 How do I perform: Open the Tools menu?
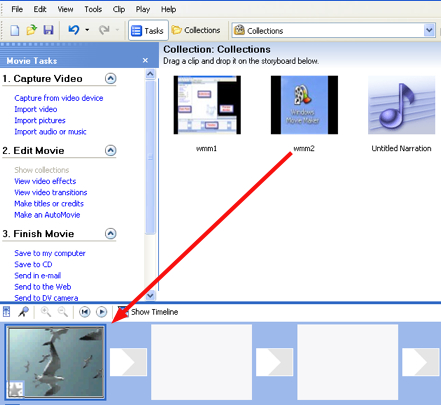93,9
